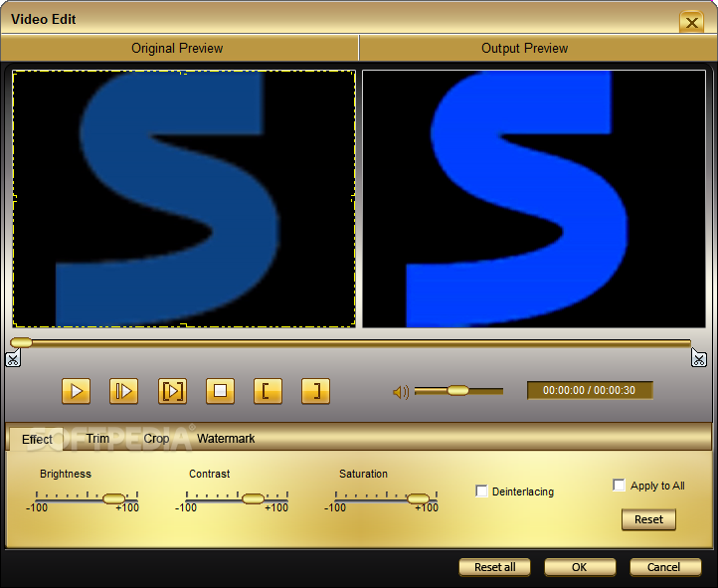Switch to the Effect tab

point(37,439)
